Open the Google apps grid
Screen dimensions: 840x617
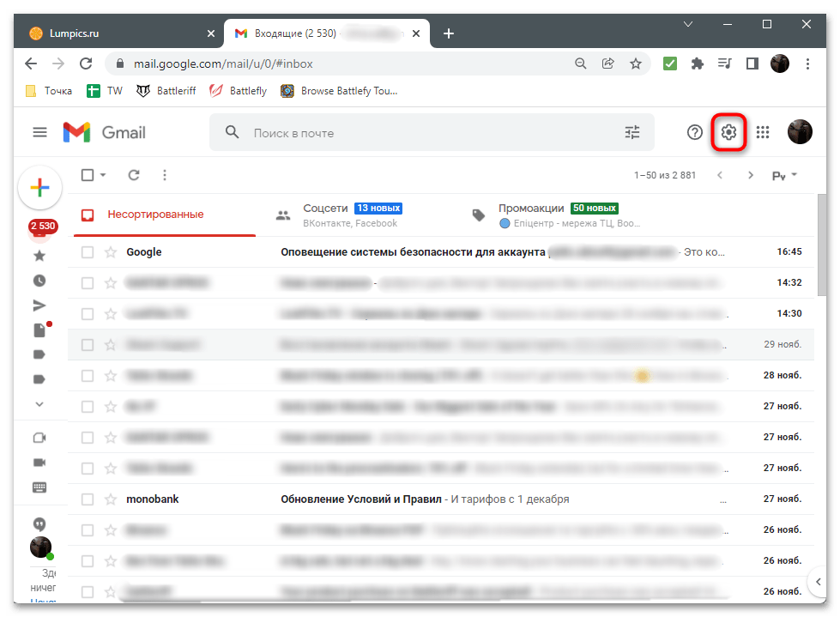(763, 132)
